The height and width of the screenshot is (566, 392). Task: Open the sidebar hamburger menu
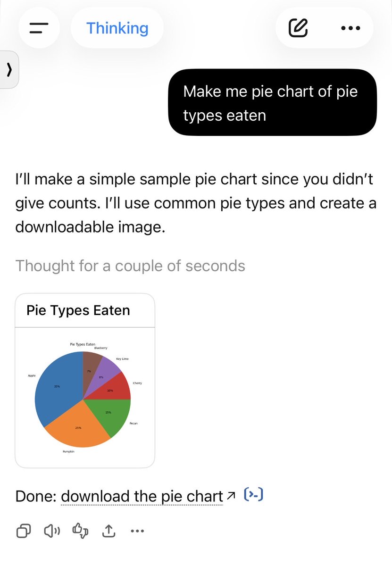pos(39,28)
